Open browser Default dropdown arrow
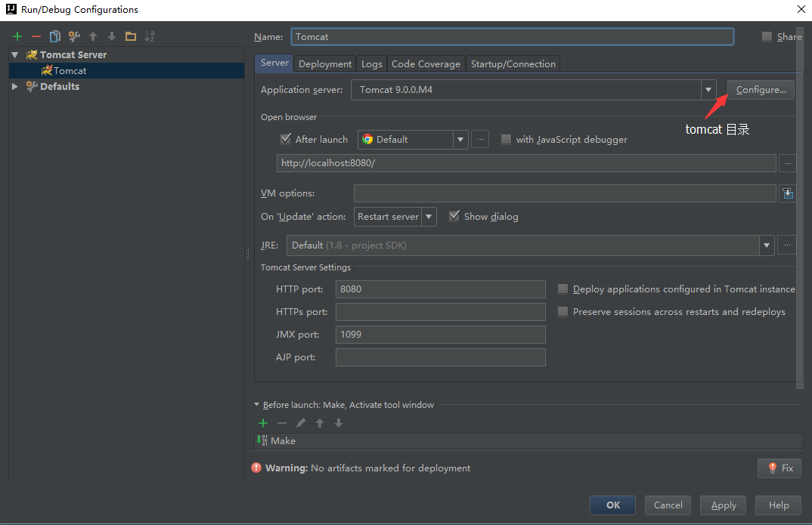The height and width of the screenshot is (525, 812). pos(460,140)
